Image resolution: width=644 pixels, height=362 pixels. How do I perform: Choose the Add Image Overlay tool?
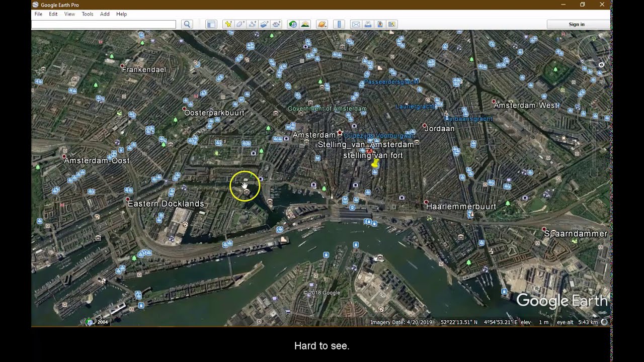coord(265,24)
